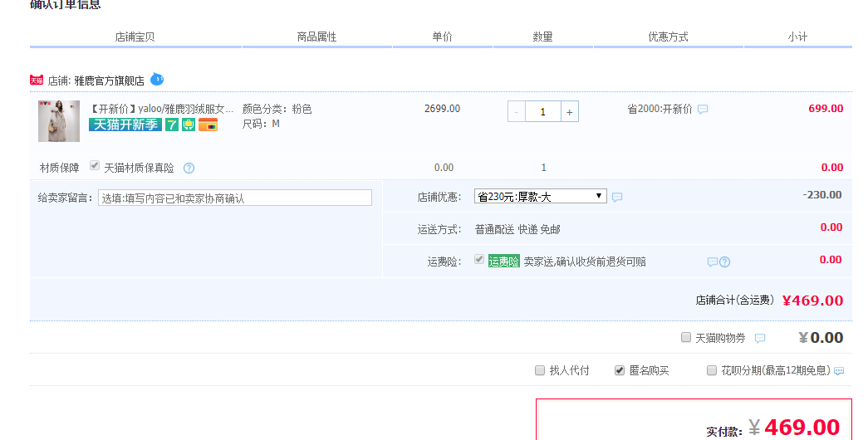
Task: Open the yaloo/雅鹿羽绒服女 product title link
Action: click(x=162, y=109)
